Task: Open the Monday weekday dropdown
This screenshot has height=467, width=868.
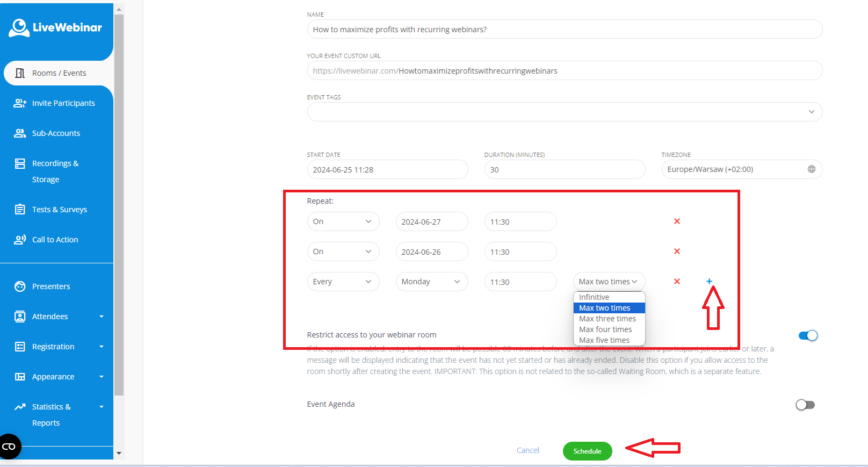Action: pos(431,282)
